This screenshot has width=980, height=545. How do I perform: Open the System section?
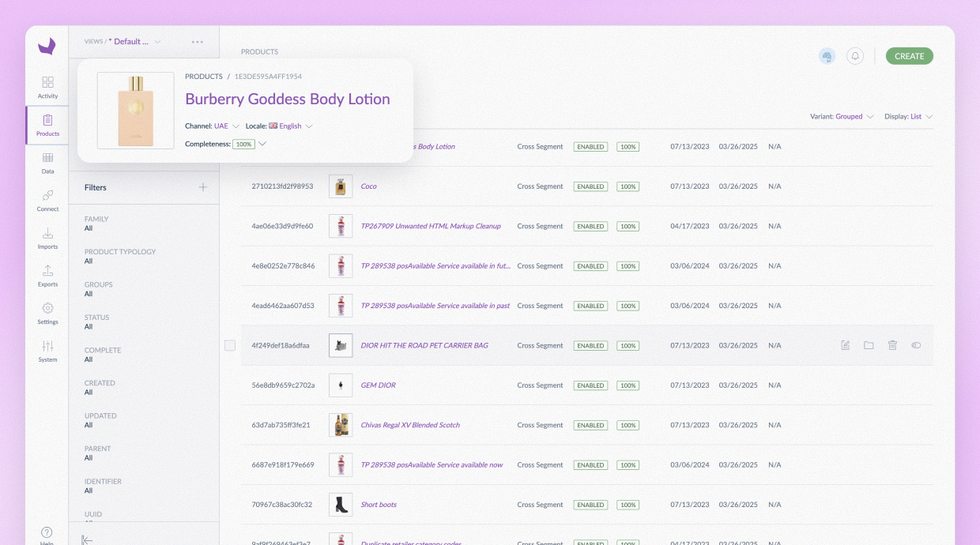[x=47, y=351]
